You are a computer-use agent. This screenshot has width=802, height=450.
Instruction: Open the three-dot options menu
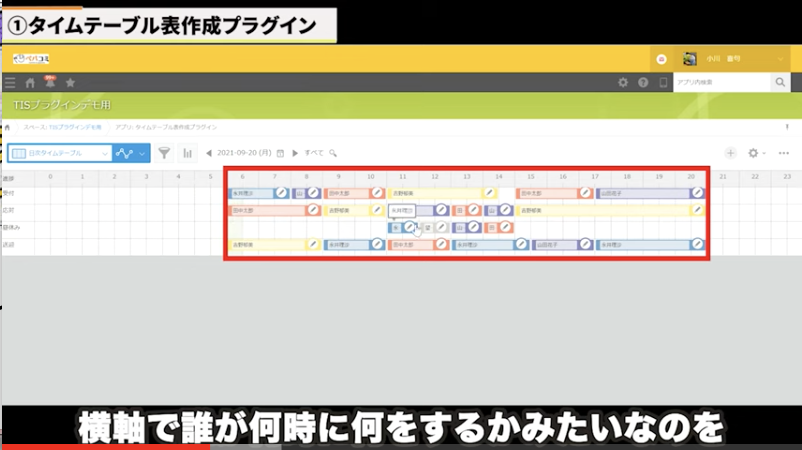point(784,153)
